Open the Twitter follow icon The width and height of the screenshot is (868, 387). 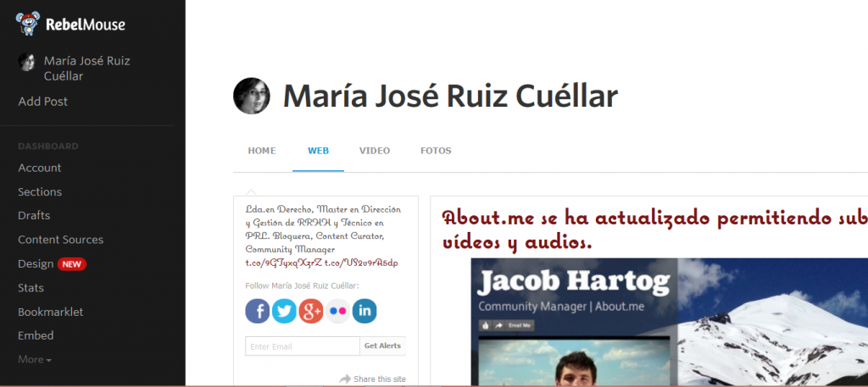pos(284,312)
